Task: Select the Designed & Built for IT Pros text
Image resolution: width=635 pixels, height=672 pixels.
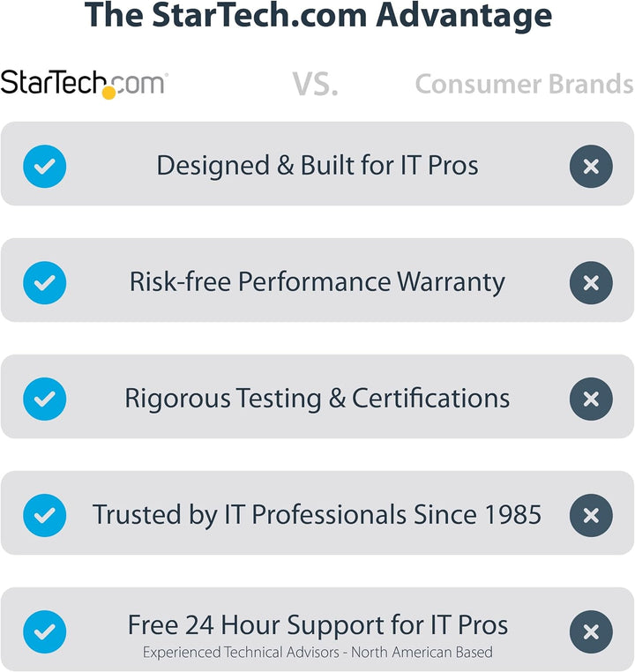Action: click(x=317, y=165)
